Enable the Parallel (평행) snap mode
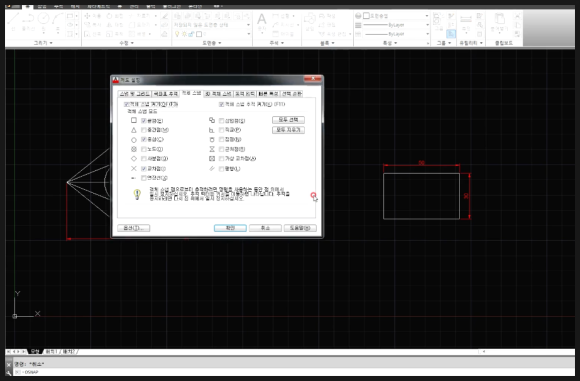The image size is (580, 381). click(221, 169)
